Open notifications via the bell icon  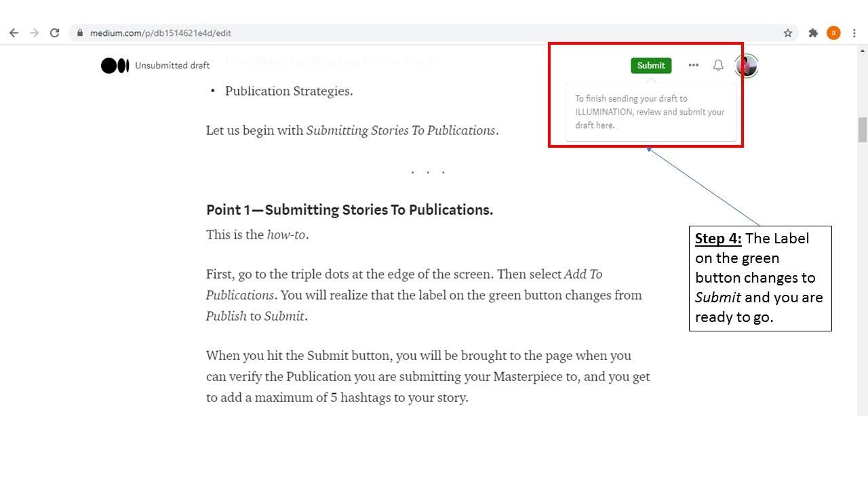coord(718,65)
